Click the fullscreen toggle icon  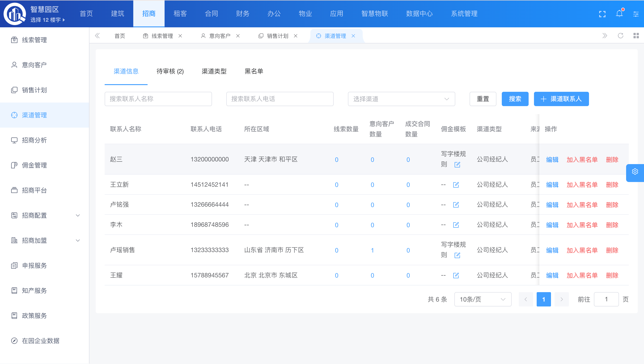602,14
